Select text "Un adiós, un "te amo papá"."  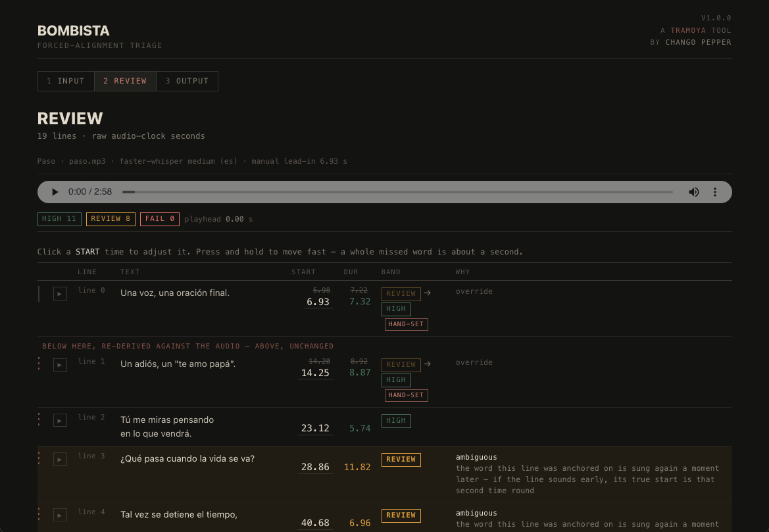(178, 364)
